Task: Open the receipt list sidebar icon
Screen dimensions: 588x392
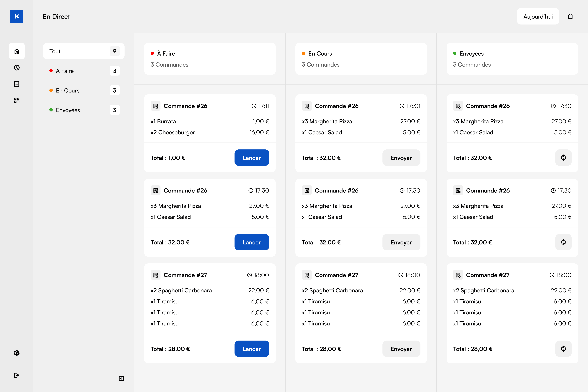Action: tap(17, 84)
